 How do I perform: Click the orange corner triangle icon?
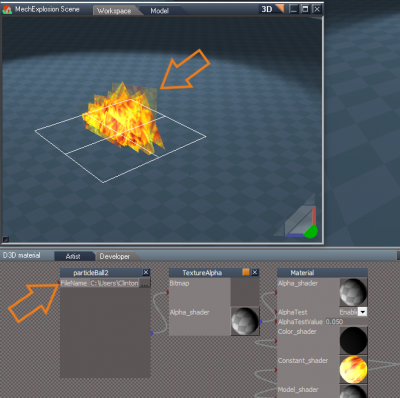[279, 8]
